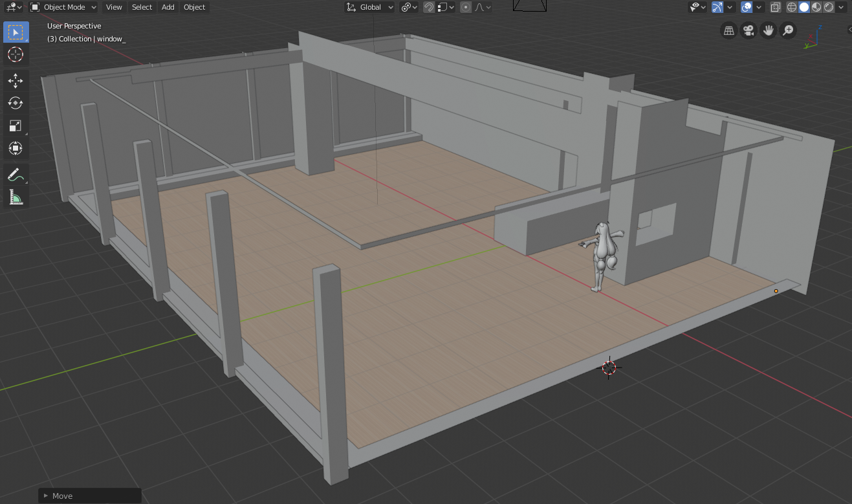Screen dimensions: 852x504
Task: Switch to camera view with camera icon
Action: [748, 30]
